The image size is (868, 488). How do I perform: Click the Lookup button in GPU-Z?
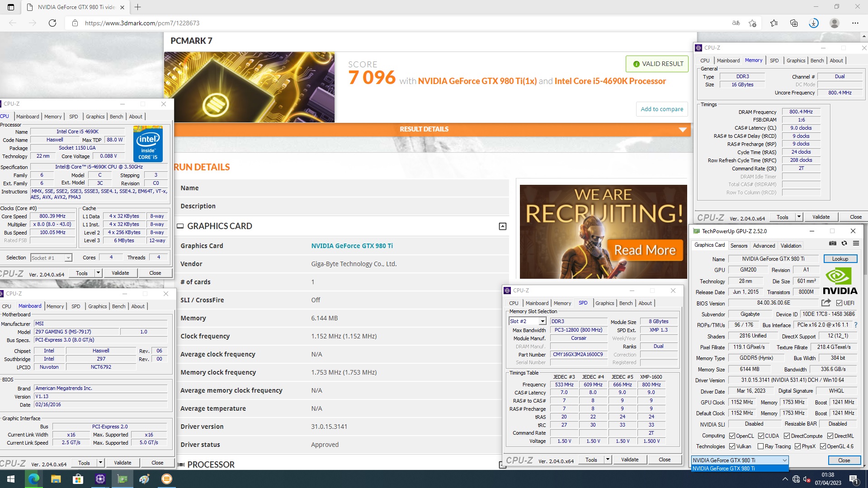(x=840, y=259)
